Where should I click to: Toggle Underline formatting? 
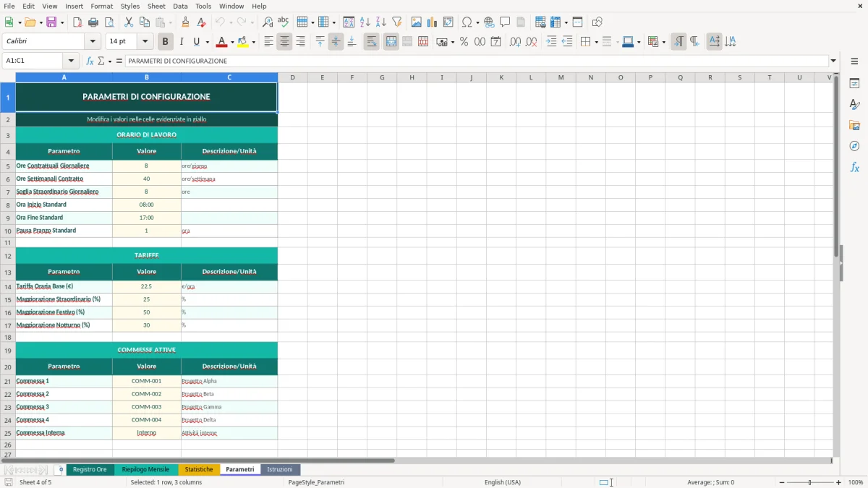(197, 42)
